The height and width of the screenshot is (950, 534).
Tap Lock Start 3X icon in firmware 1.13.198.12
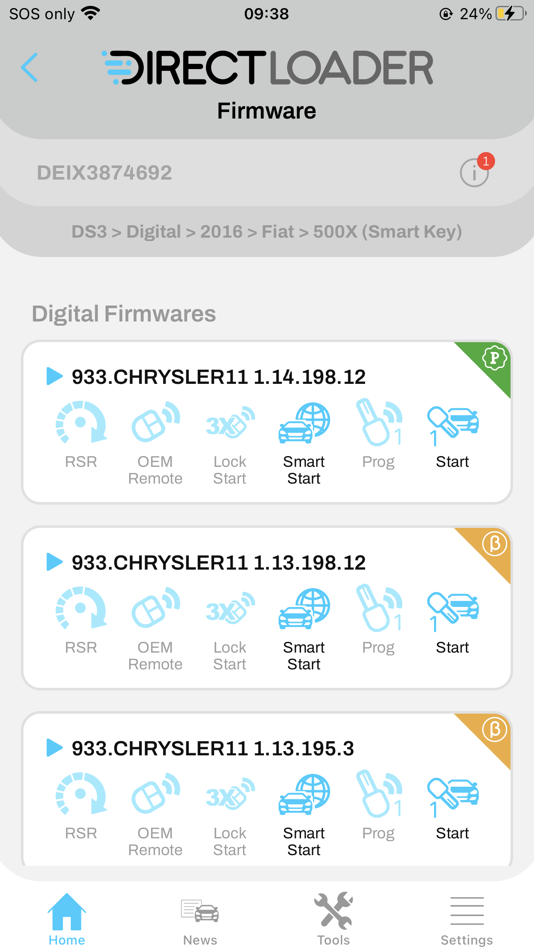pos(230,608)
